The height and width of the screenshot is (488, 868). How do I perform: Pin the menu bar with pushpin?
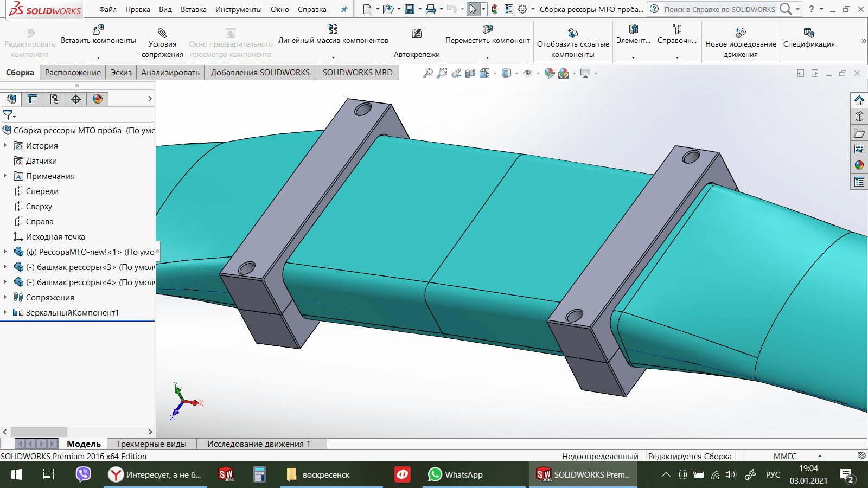[344, 9]
